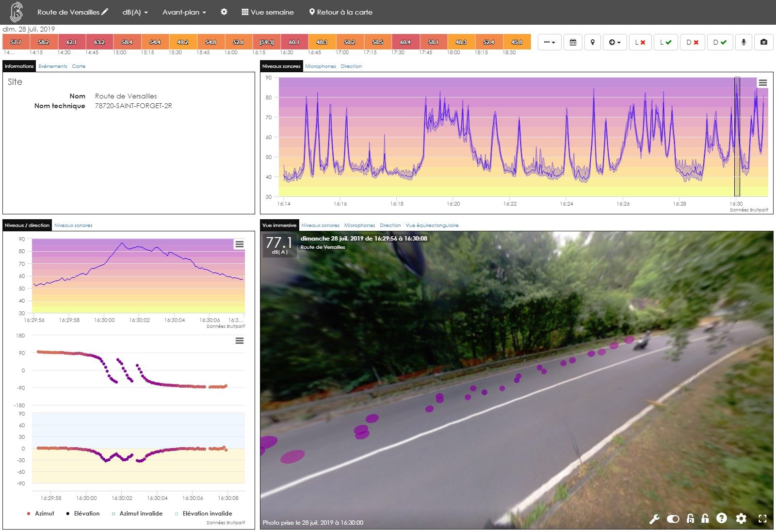Click the gear settings icon in top navbar
Screen dimensions: 776x532
pos(224,12)
